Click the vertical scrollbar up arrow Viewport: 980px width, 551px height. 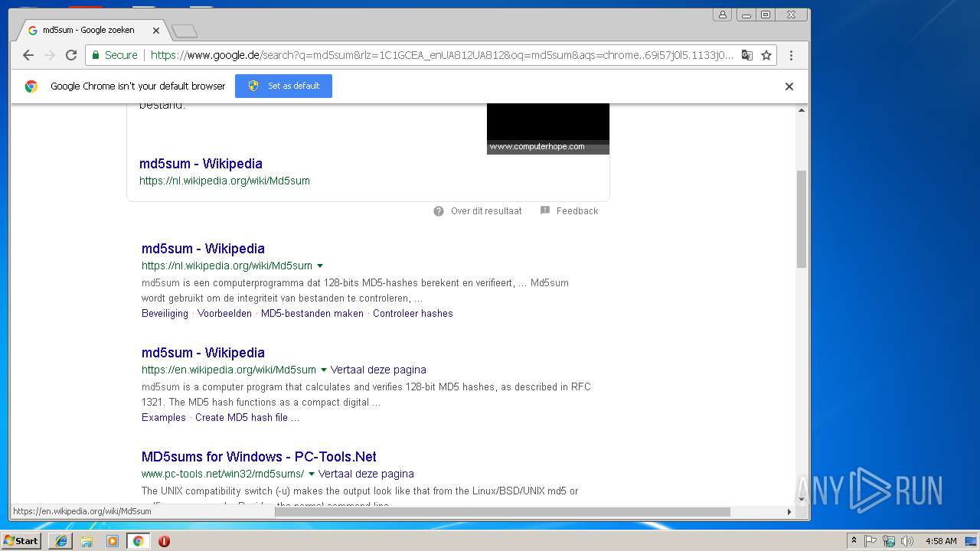[802, 110]
